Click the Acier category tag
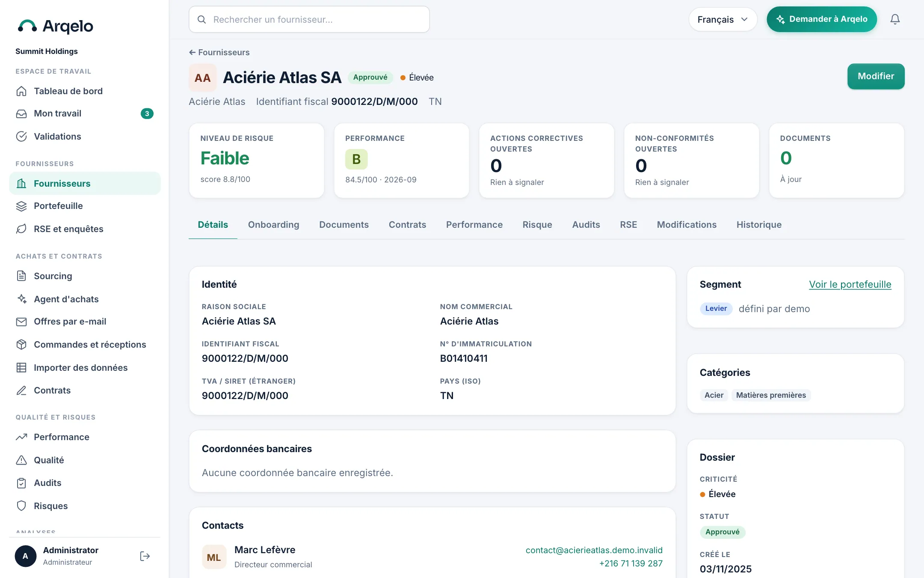Viewport: 924px width, 578px height. [714, 395]
